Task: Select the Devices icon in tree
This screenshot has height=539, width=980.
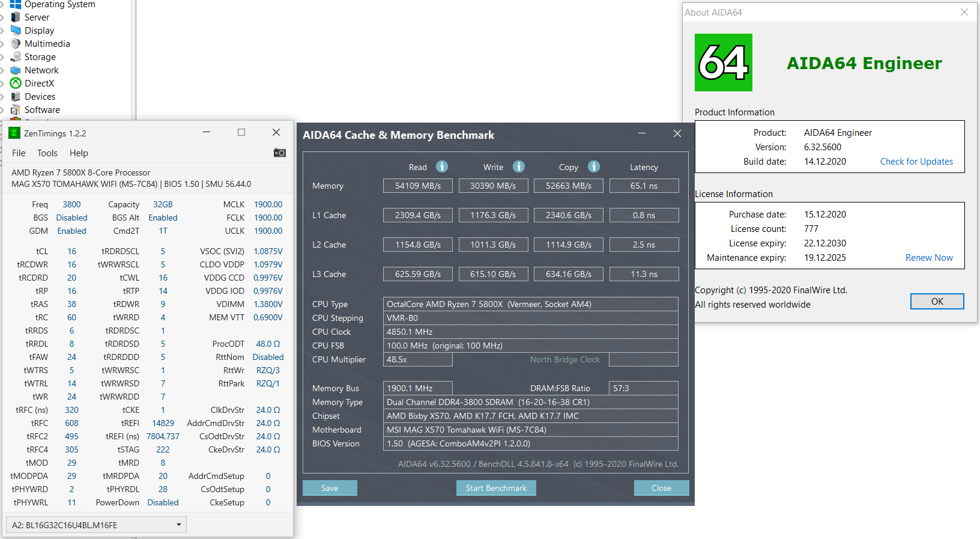Action: [x=16, y=96]
